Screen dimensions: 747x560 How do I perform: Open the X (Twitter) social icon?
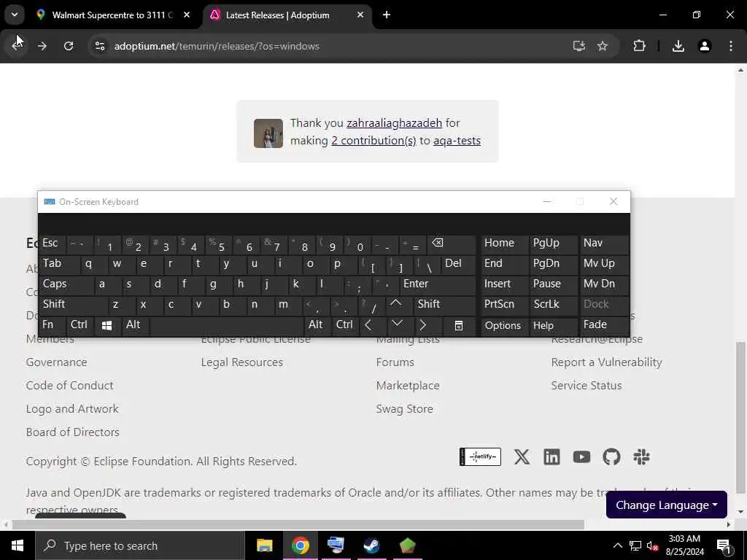(x=522, y=457)
